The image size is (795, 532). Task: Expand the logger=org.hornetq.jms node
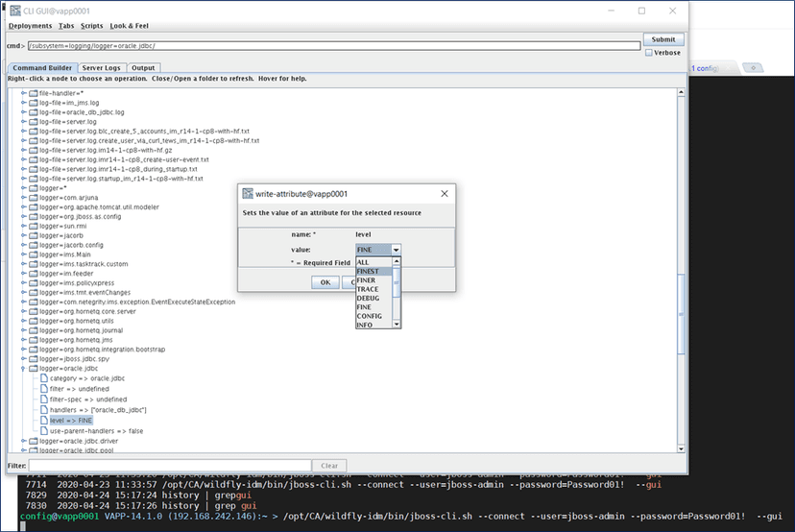[x=22, y=339]
